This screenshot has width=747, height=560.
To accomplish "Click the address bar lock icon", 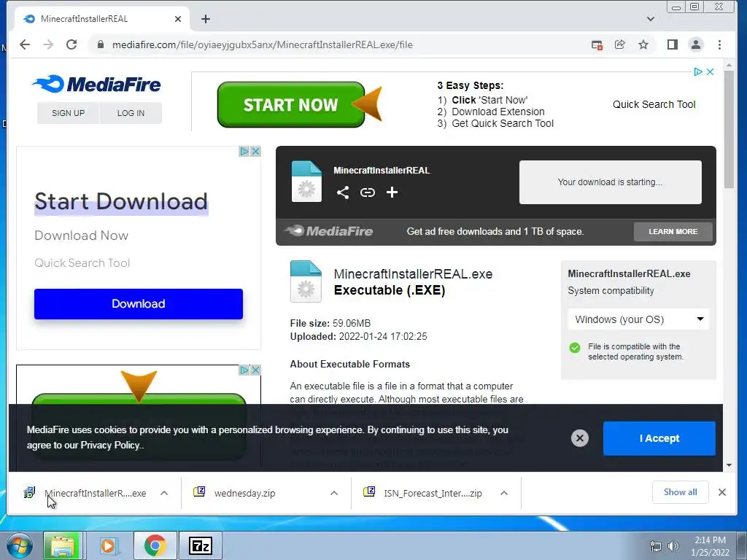I will pyautogui.click(x=101, y=44).
